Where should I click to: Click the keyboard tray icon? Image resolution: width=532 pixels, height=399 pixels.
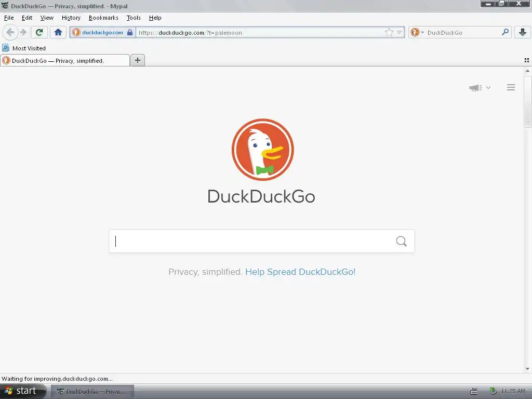point(474,392)
